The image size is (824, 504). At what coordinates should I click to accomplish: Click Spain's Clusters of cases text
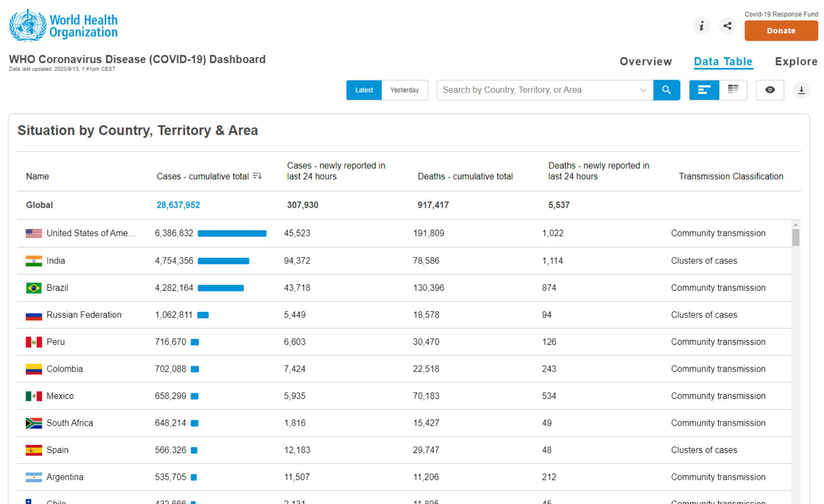tap(704, 450)
